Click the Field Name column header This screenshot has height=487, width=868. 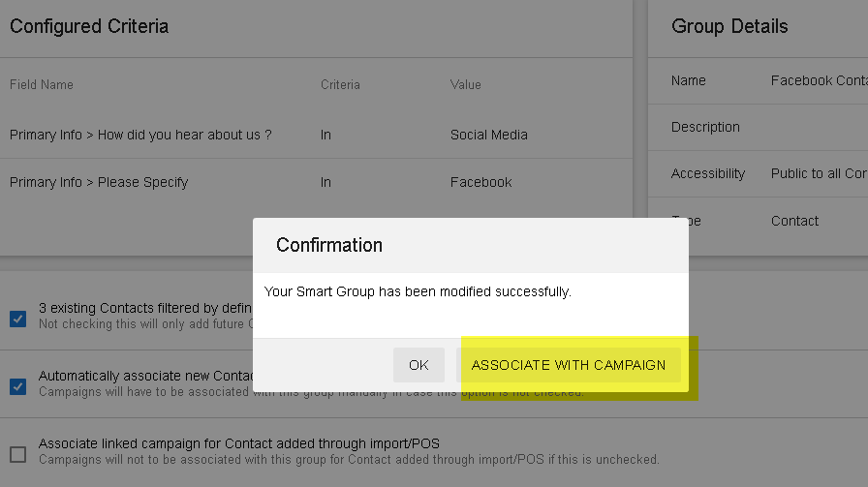tap(42, 84)
